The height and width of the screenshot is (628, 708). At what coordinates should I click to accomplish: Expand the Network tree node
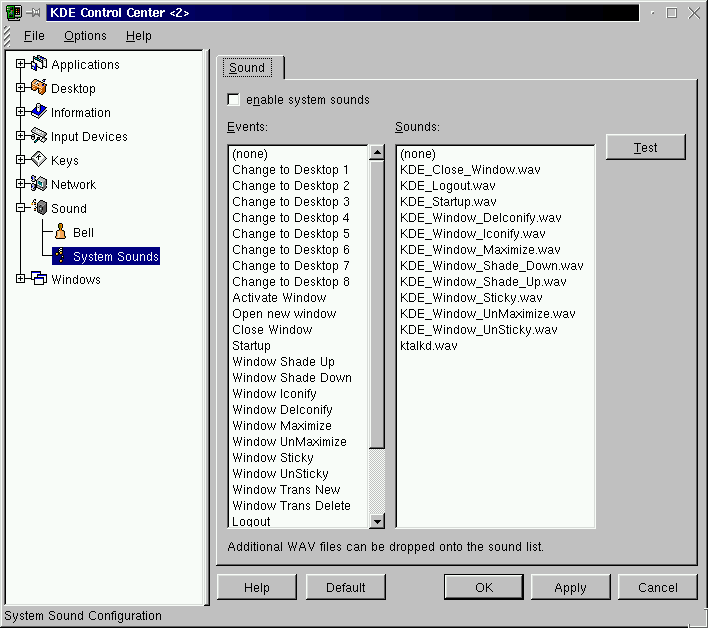click(20, 184)
